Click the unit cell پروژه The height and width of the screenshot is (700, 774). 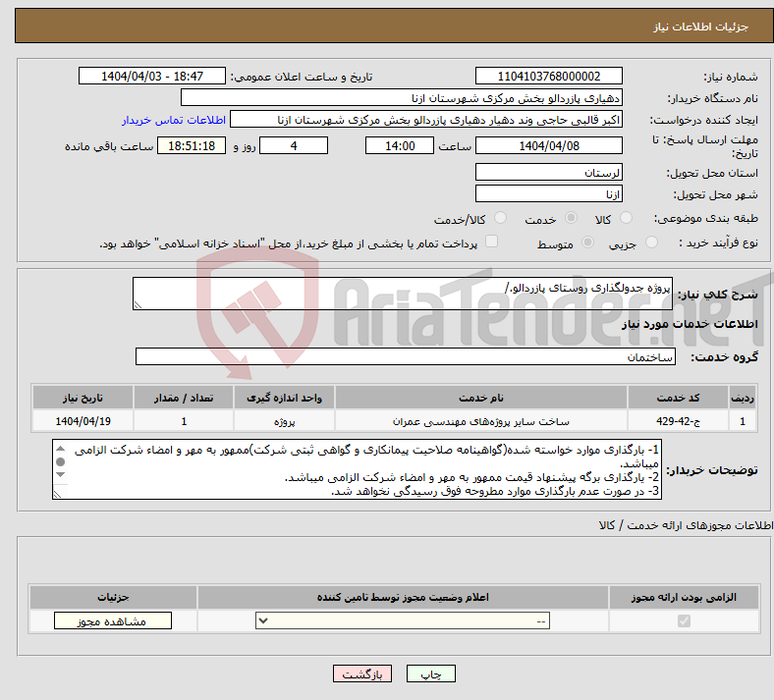click(284, 421)
